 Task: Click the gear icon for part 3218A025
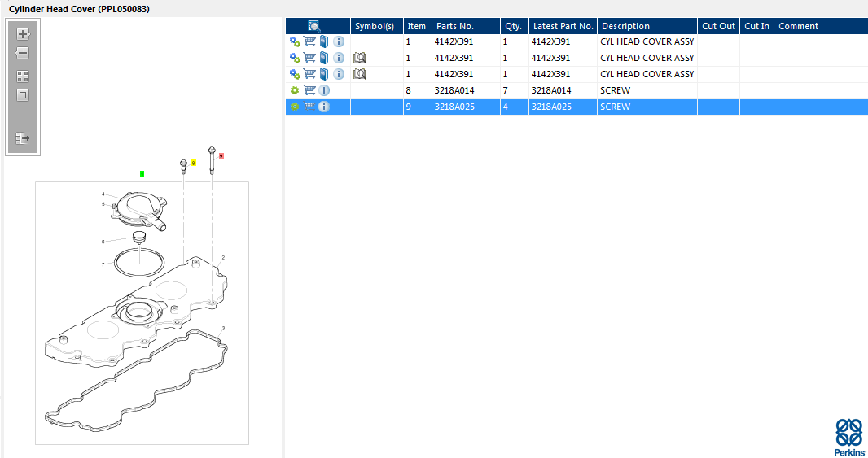295,107
